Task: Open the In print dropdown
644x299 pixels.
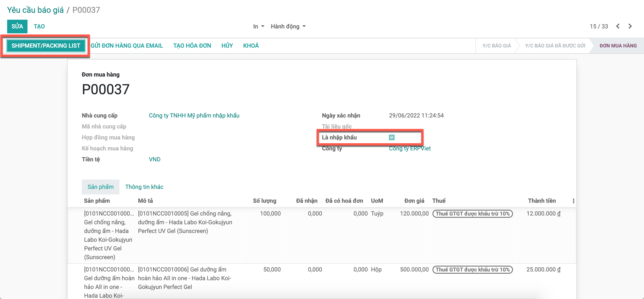Action: pos(258,26)
